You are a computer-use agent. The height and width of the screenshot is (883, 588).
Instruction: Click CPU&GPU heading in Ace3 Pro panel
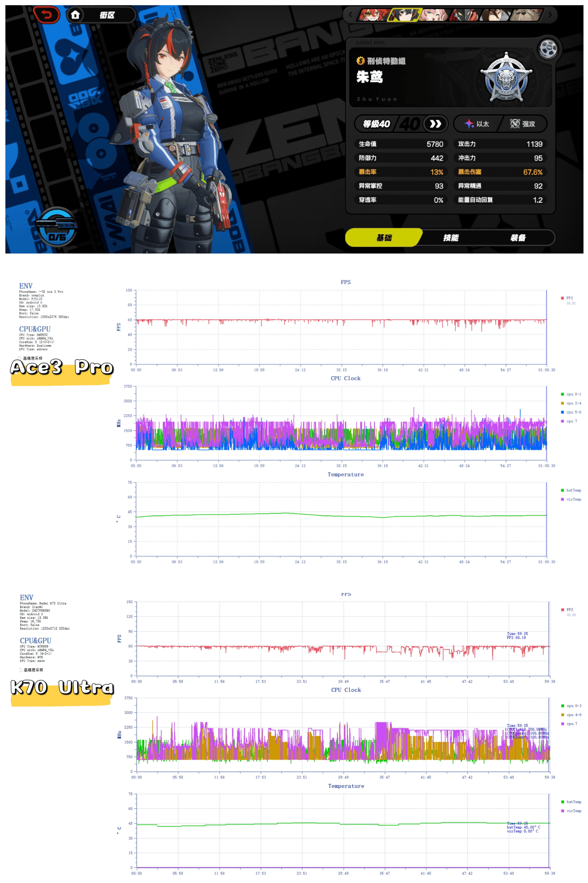[35, 329]
